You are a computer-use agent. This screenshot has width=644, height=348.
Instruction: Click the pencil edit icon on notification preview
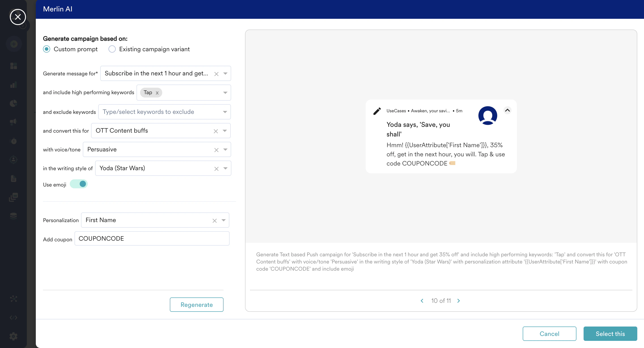click(x=377, y=111)
